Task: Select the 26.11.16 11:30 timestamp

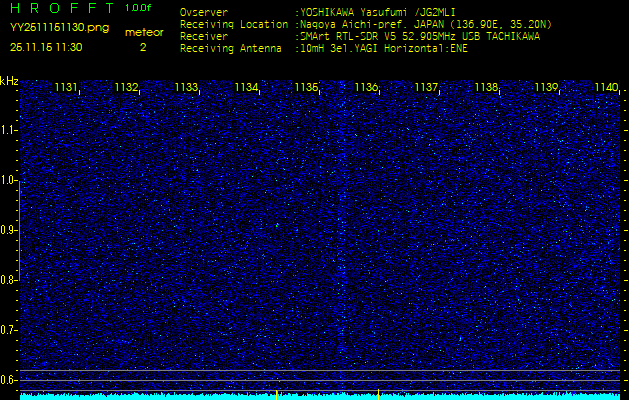Action: point(46,47)
